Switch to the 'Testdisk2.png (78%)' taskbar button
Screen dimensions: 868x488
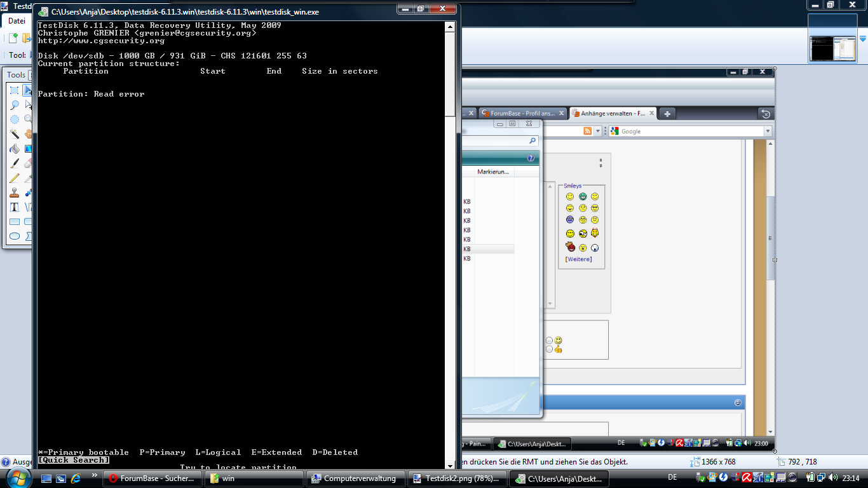click(x=458, y=478)
